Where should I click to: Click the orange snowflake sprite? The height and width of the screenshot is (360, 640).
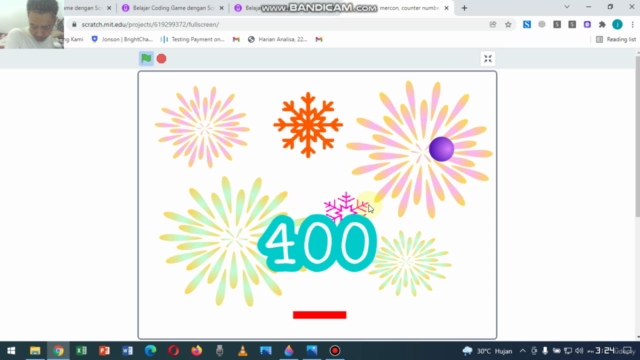click(x=308, y=124)
